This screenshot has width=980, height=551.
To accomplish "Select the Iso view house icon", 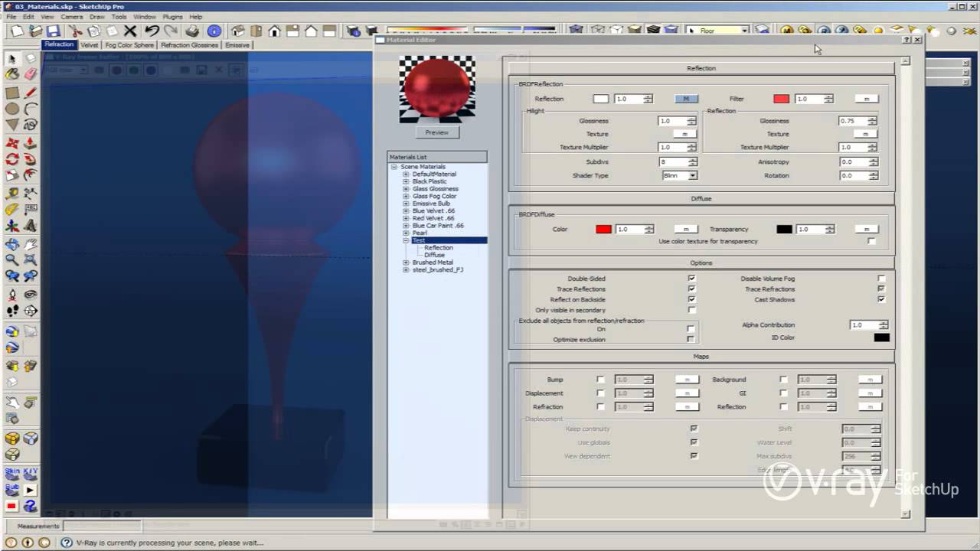I will click(x=238, y=31).
